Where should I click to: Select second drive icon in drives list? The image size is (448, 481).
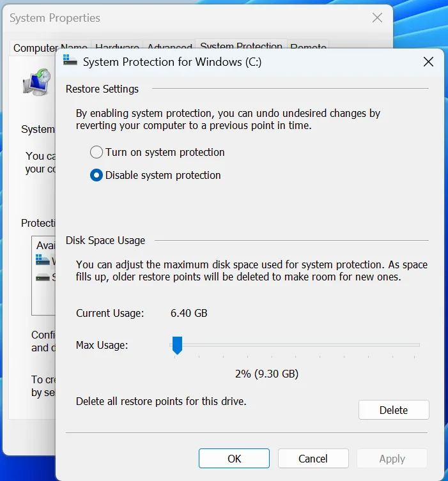coord(43,277)
